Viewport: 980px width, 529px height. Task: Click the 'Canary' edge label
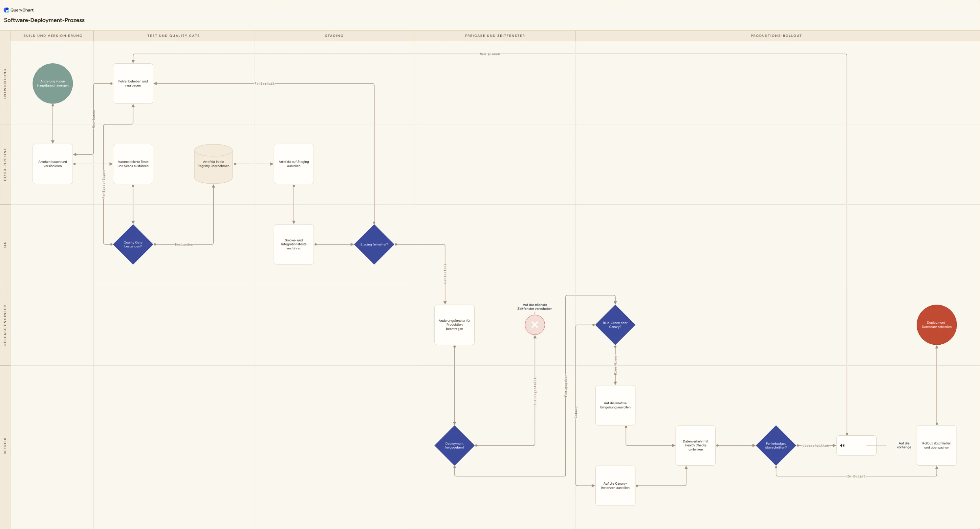pyautogui.click(x=576, y=412)
